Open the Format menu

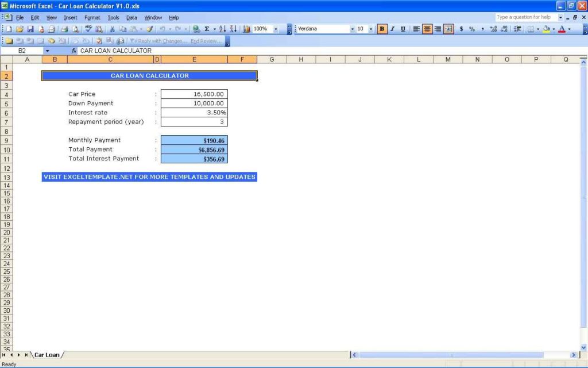[x=92, y=18]
